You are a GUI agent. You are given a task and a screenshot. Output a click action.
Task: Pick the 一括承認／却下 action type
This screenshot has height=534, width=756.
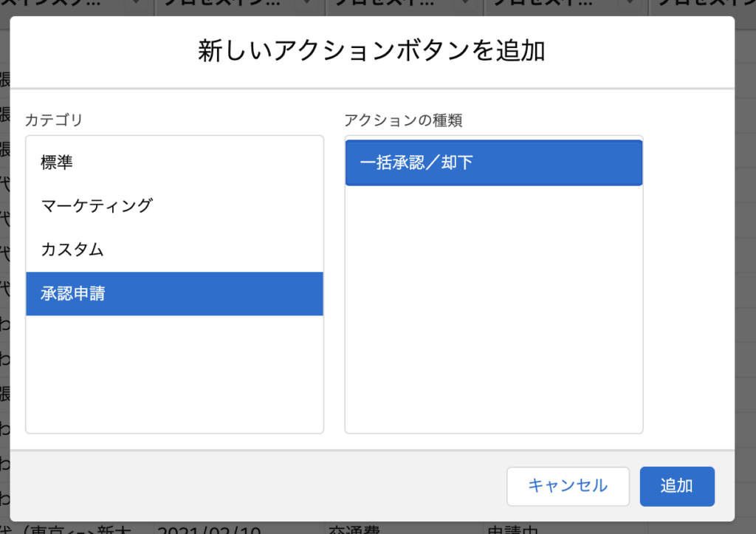pyautogui.click(x=494, y=162)
